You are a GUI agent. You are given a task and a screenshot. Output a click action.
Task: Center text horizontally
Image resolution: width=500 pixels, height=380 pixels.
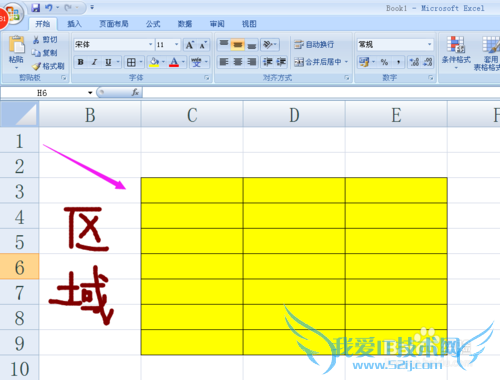click(238, 62)
